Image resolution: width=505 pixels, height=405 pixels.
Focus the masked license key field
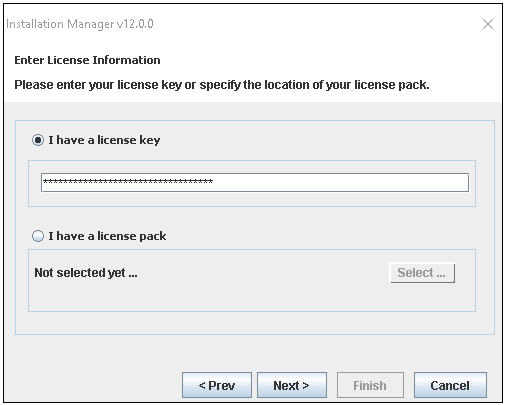[x=255, y=182]
